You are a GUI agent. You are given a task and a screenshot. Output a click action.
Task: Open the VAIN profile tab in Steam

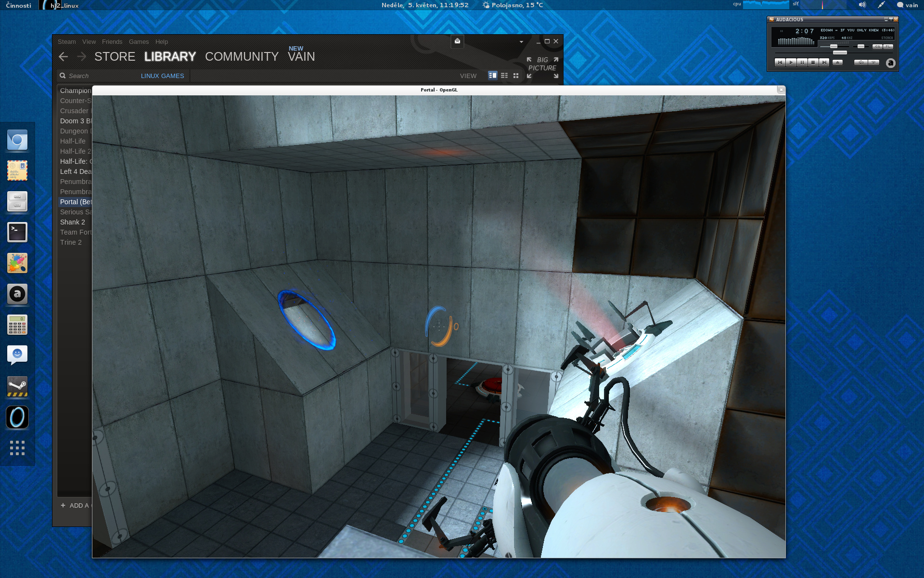point(301,57)
